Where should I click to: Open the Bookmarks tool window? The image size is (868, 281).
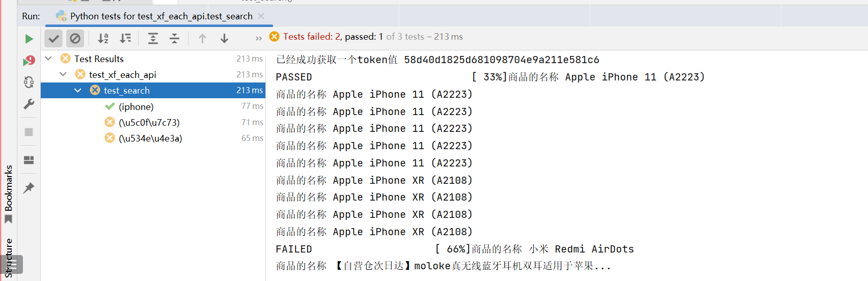[9, 194]
